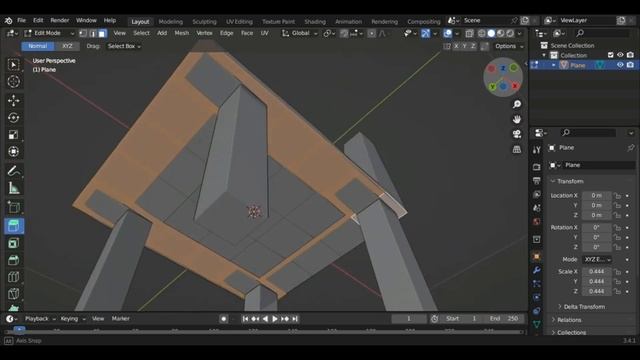Image resolution: width=640 pixels, height=360 pixels.
Task: Open Global transform orientation dropdown
Action: 300,33
